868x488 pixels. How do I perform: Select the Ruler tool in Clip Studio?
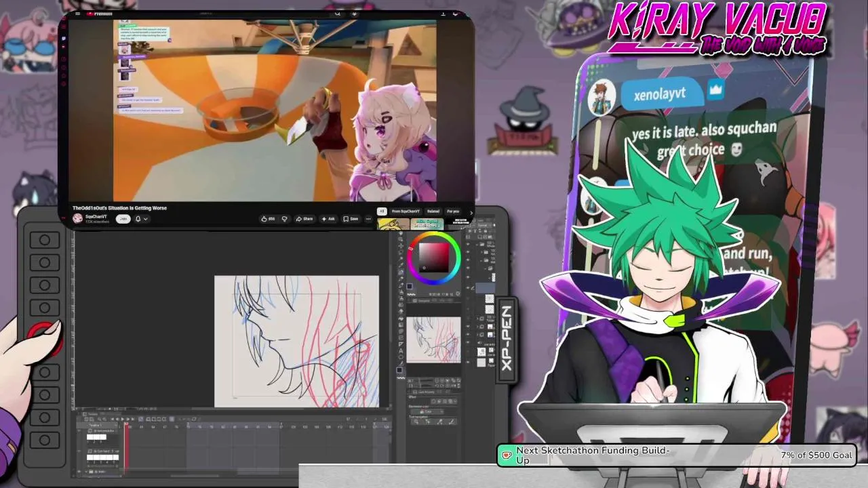coord(400,344)
